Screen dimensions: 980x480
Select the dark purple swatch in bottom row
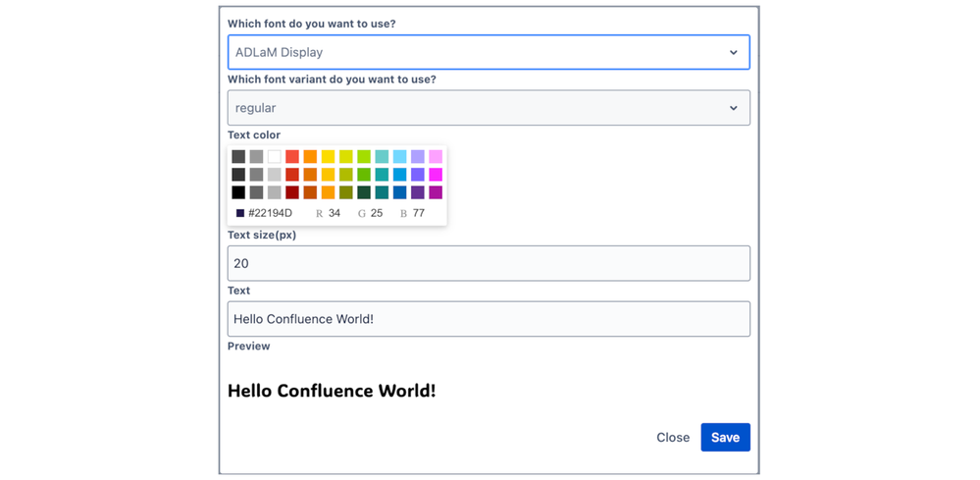[x=418, y=192]
